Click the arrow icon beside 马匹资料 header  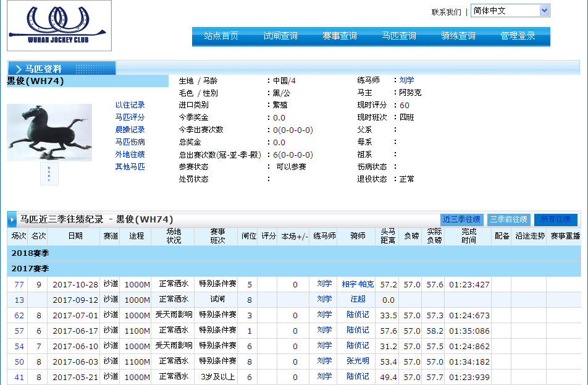(18, 69)
